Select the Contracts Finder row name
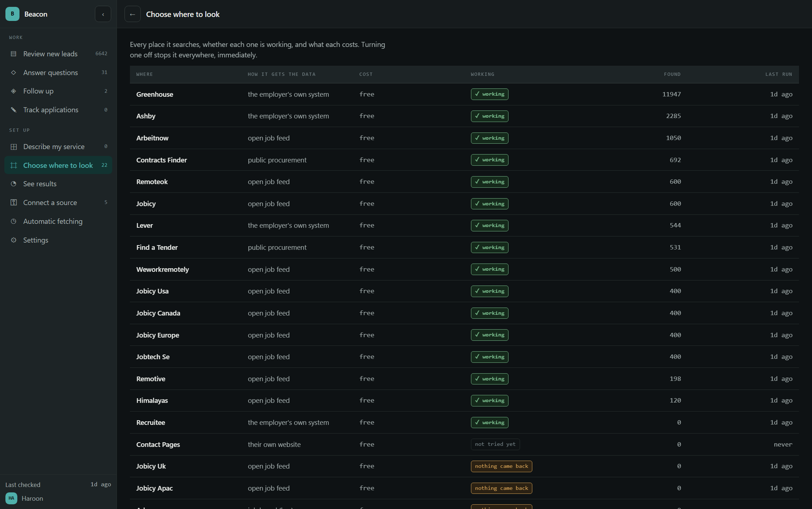This screenshot has height=509, width=812. (x=162, y=160)
